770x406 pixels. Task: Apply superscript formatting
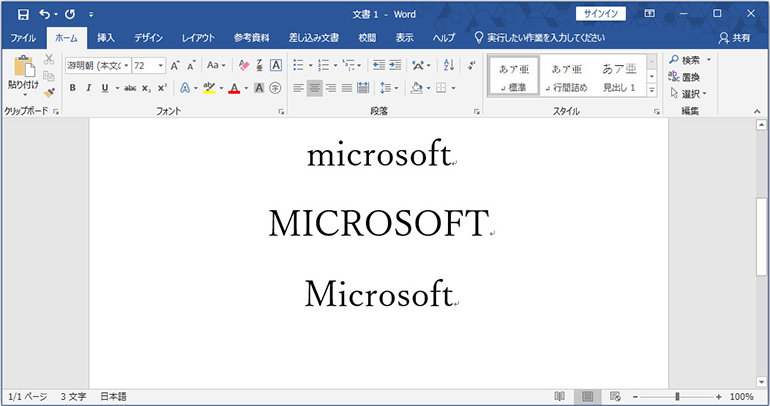tap(162, 88)
